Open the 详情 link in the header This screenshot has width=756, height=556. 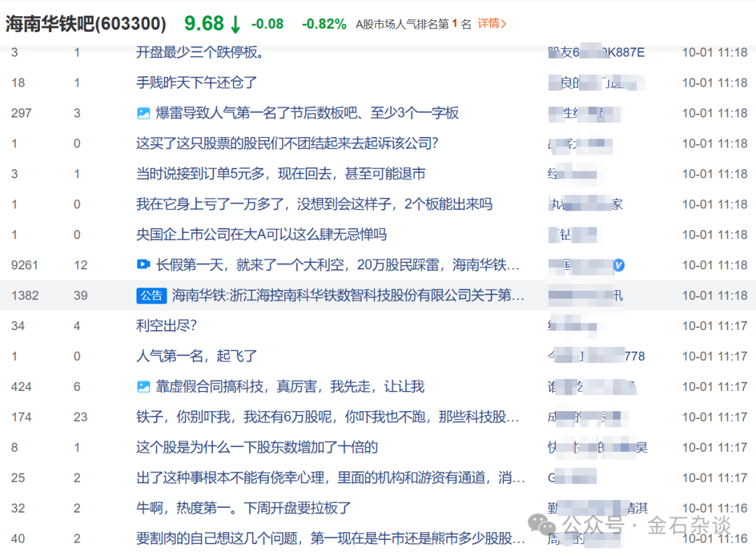(490, 23)
